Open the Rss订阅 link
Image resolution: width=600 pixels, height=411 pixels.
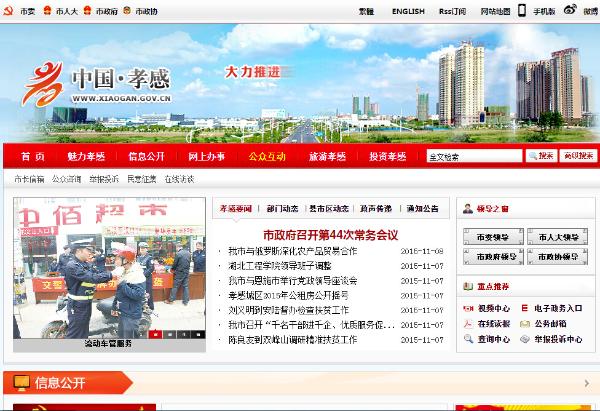pos(452,11)
